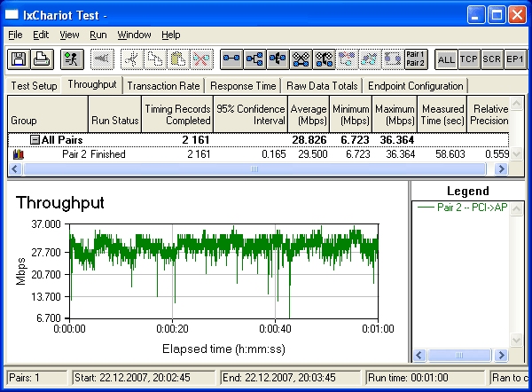Click the Pairs: 1 status bar field
This screenshot has width=532, height=392.
(x=37, y=378)
